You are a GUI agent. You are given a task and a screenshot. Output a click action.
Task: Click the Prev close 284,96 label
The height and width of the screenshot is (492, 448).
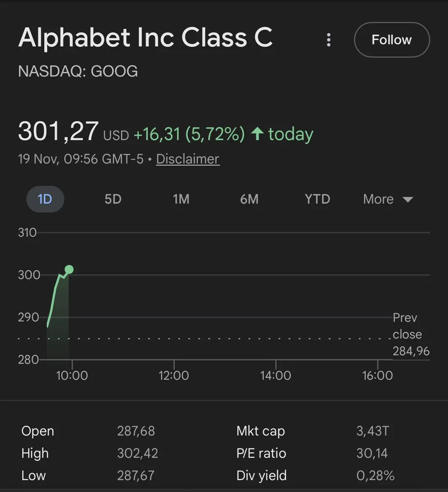point(411,335)
